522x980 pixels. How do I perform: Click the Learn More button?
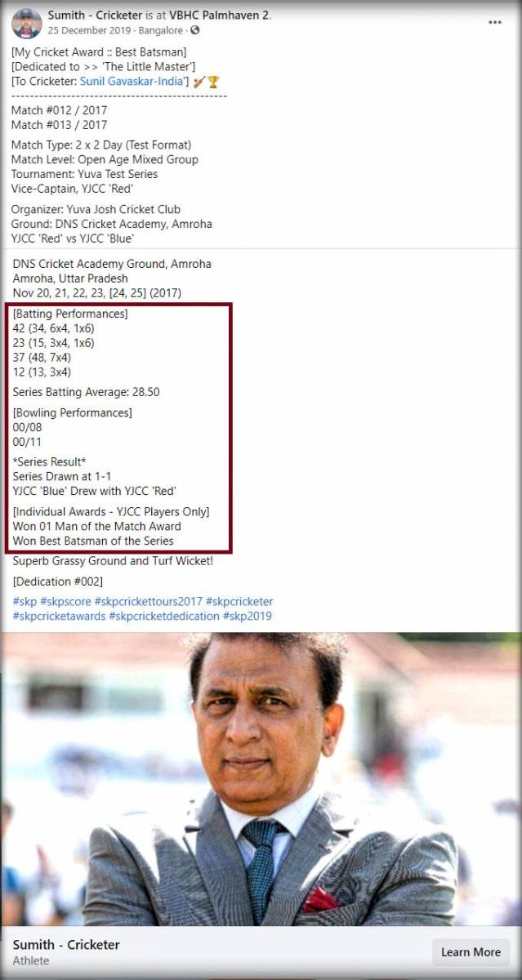(x=471, y=952)
